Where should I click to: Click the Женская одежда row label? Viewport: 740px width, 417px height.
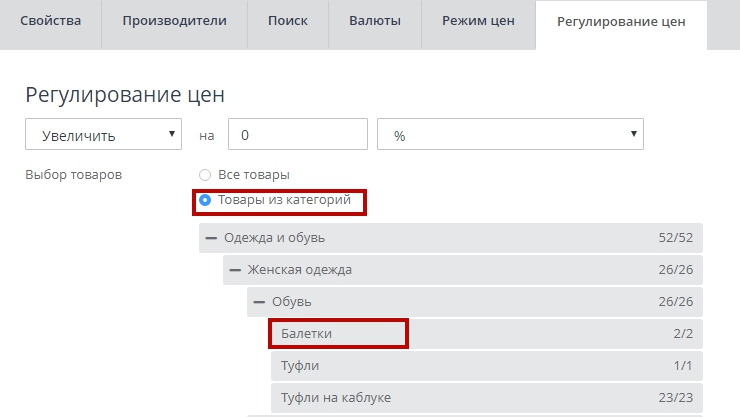[299, 270]
